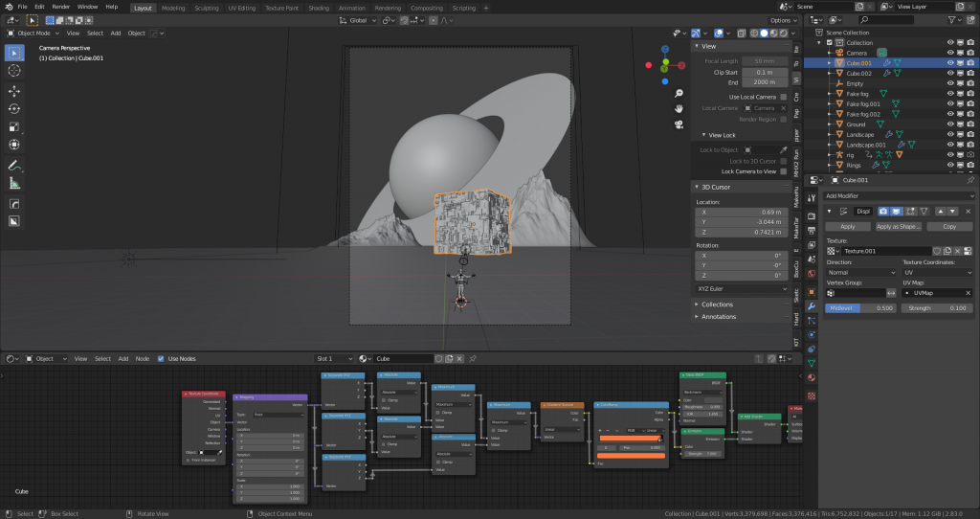Hide the Landscape object using its eye icon
The image size is (980, 519).
pos(950,134)
